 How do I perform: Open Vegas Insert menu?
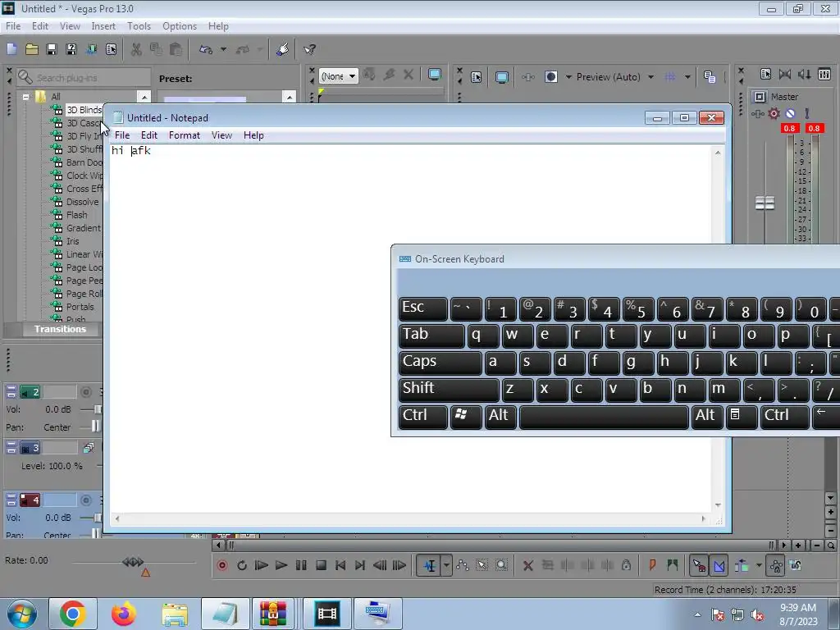click(x=103, y=26)
